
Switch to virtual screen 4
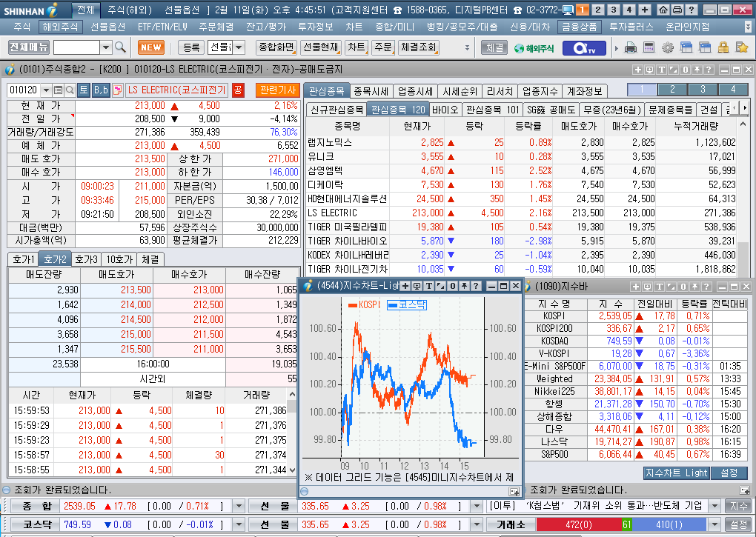pos(629,10)
